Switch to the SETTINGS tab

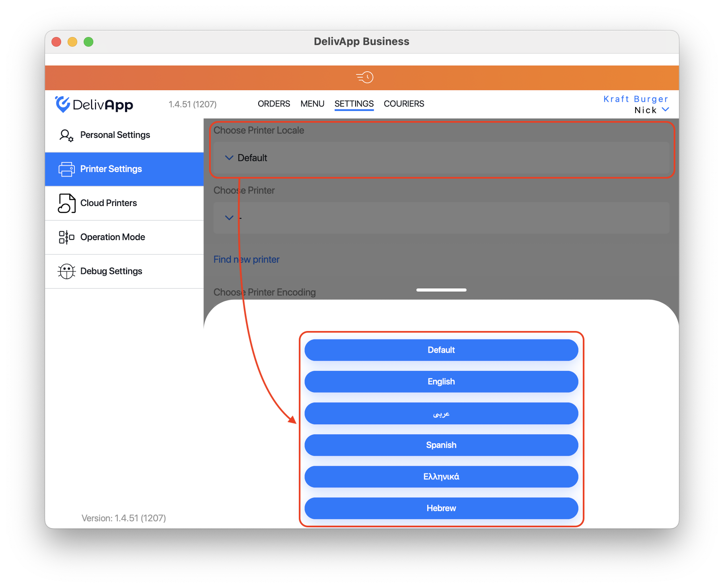tap(354, 104)
